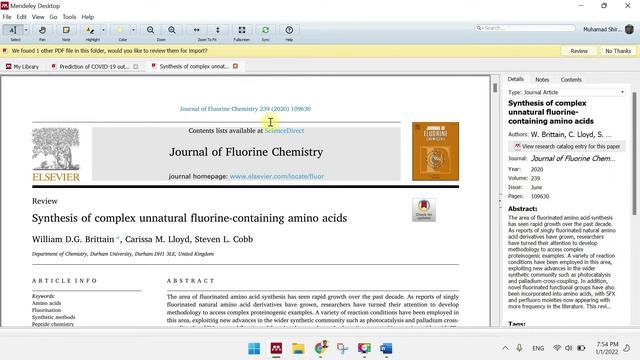
Task: Edit the Year 2020 field
Action: pos(537,169)
